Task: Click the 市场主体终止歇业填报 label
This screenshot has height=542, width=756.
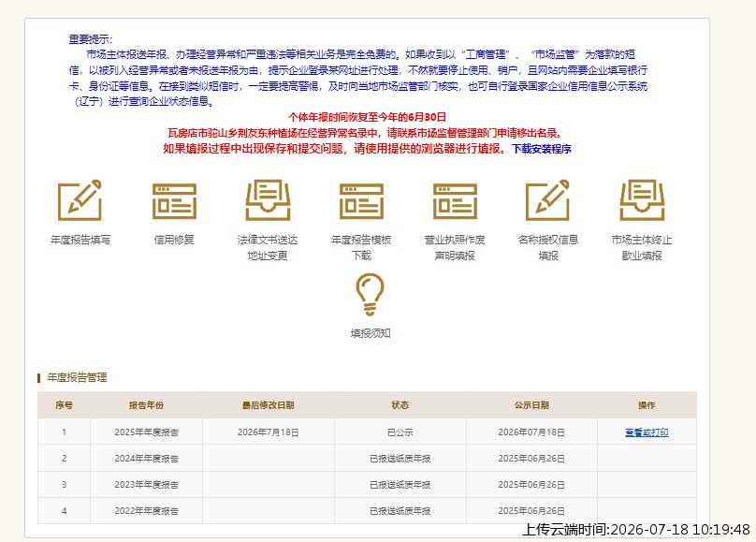Action: [x=642, y=247]
